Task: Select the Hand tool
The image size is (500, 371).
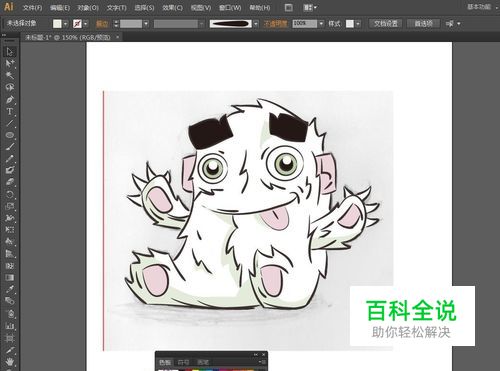Action: [x=9, y=361]
